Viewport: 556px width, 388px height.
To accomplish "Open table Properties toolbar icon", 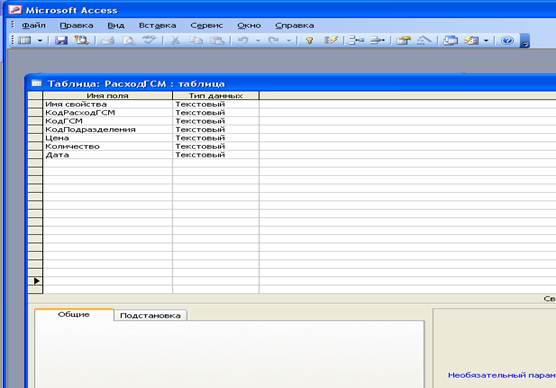I will [403, 40].
